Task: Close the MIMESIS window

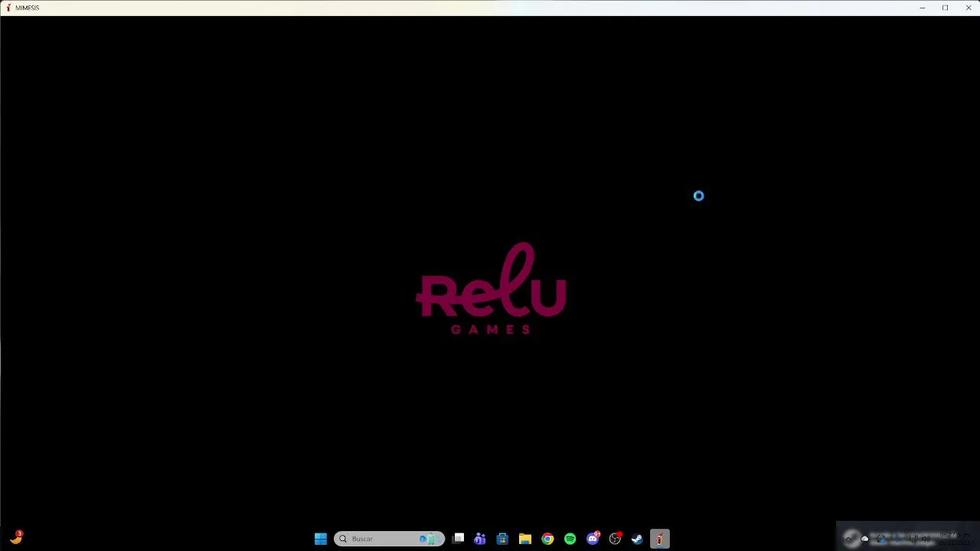Action: [x=969, y=8]
